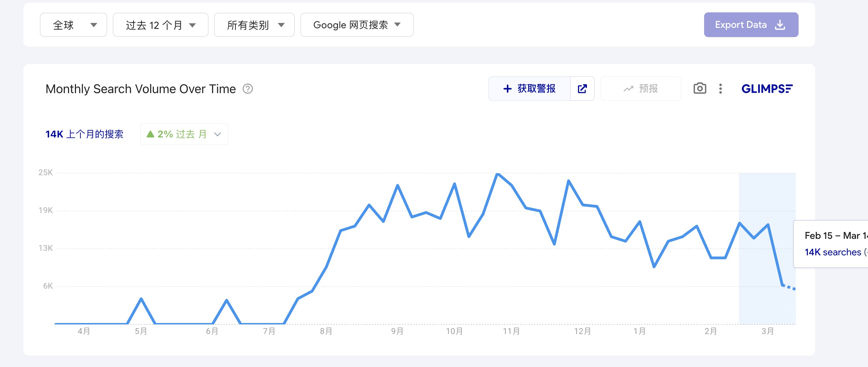
Task: Click the external link share icon
Action: [x=582, y=89]
